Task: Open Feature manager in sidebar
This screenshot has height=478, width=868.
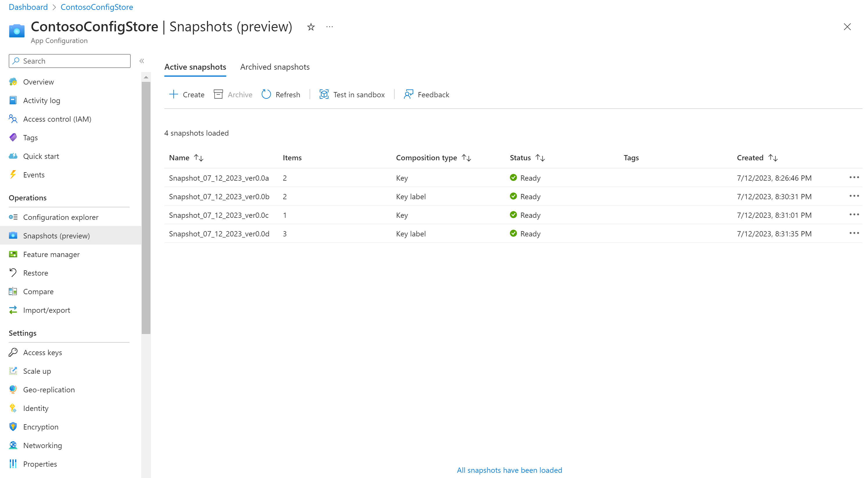Action: (51, 254)
